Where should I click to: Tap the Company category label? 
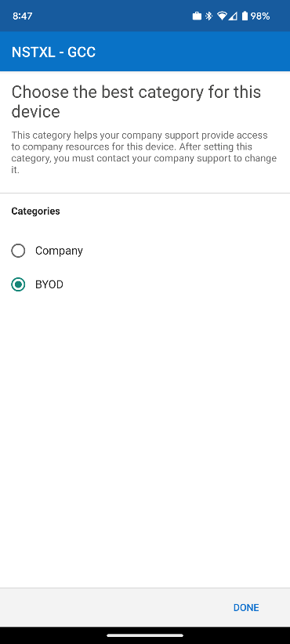point(59,251)
